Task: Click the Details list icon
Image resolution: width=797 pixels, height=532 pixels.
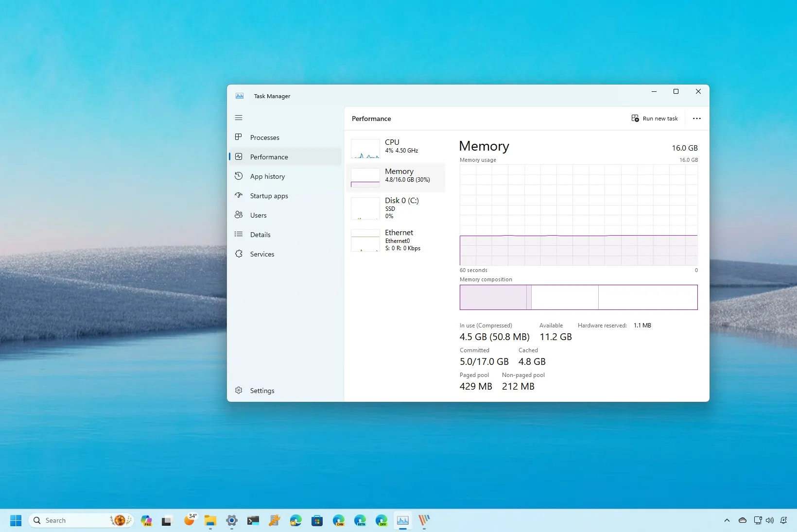Action: coord(239,234)
